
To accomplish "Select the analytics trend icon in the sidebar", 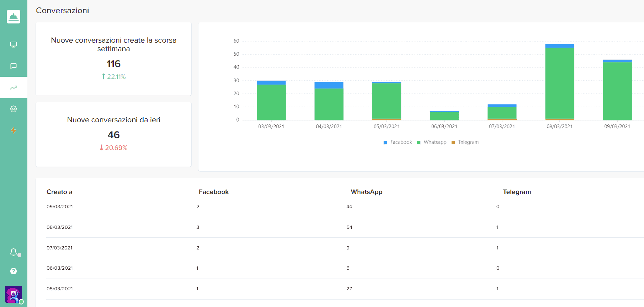I will (14, 87).
